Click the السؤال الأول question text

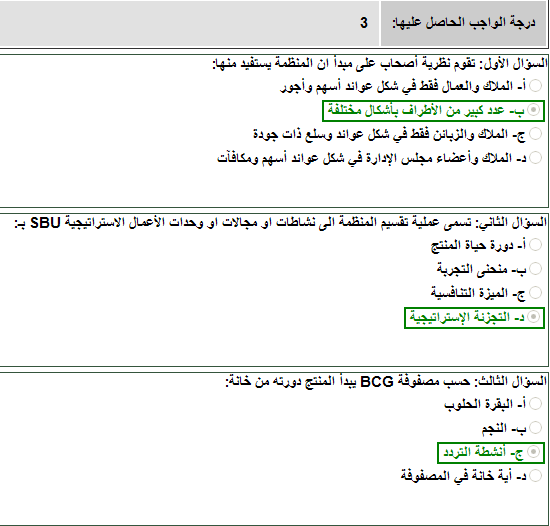[380, 64]
